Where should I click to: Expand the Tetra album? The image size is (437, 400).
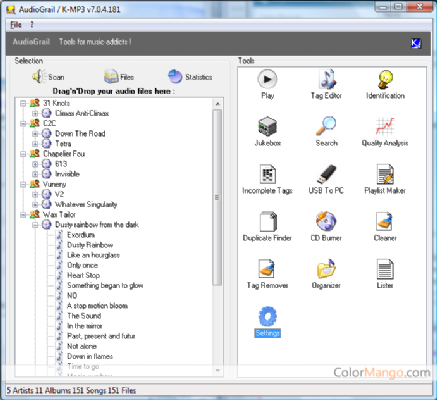coord(35,144)
